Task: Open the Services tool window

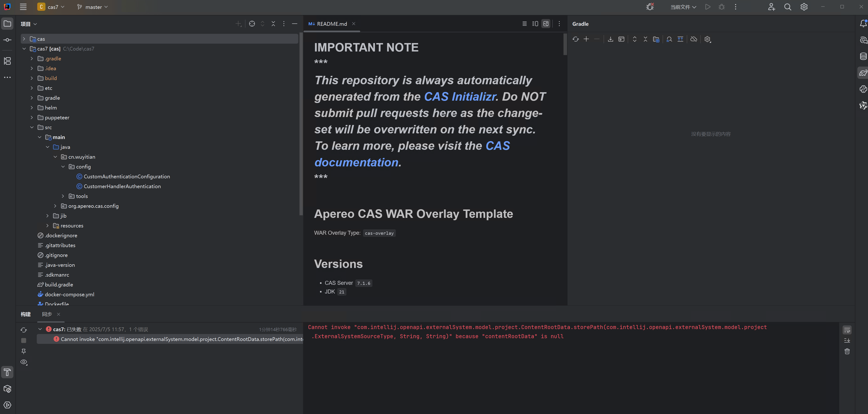Action: 7,405
